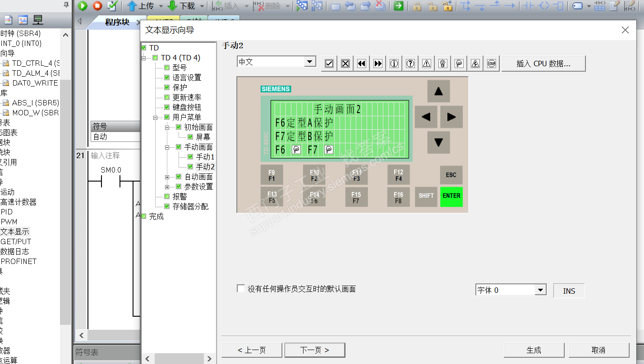Select 型号 in wizard tree

(x=179, y=68)
